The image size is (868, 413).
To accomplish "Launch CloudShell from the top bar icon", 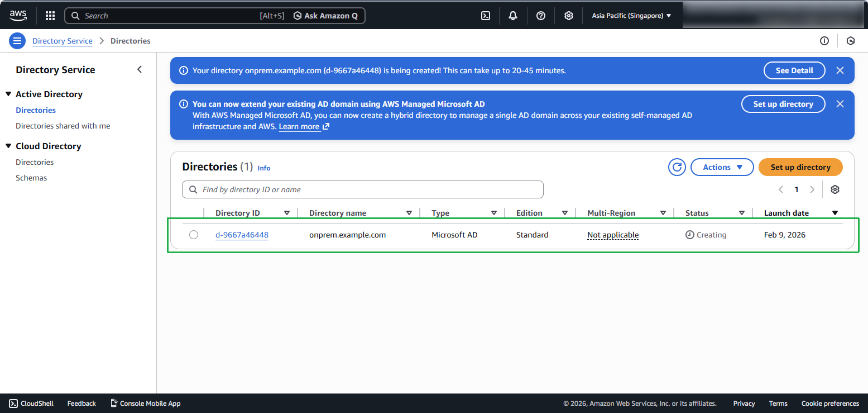I will (x=486, y=16).
